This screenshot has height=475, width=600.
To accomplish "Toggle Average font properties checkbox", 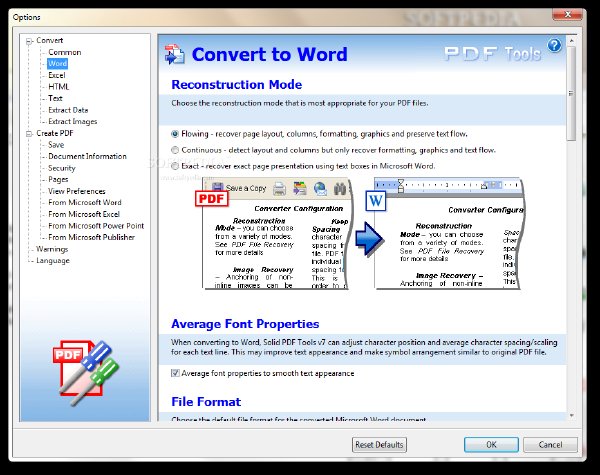I will (175, 373).
